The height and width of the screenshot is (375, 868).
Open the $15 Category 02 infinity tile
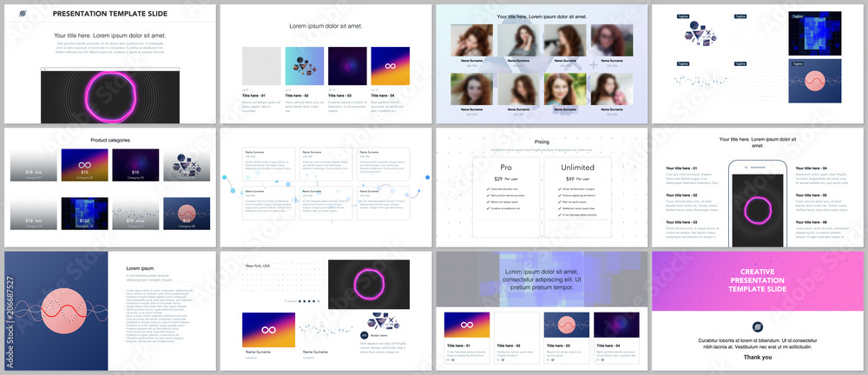pos(85,165)
